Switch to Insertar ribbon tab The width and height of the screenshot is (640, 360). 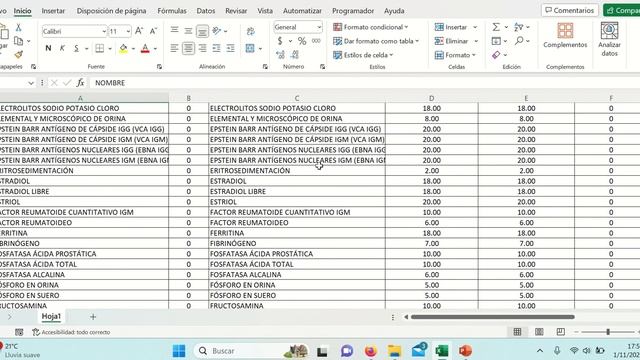coord(53,11)
